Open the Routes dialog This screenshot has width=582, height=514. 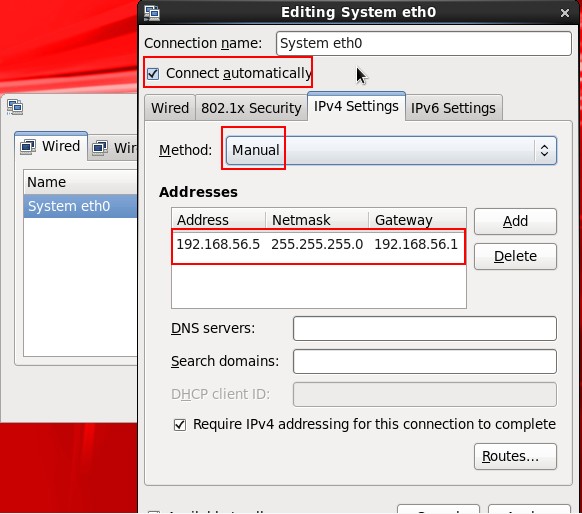515,456
